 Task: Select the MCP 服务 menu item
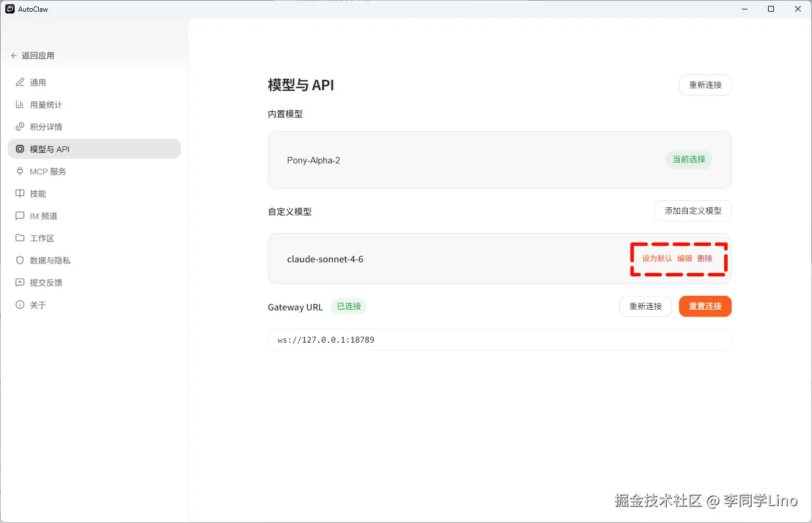point(94,172)
